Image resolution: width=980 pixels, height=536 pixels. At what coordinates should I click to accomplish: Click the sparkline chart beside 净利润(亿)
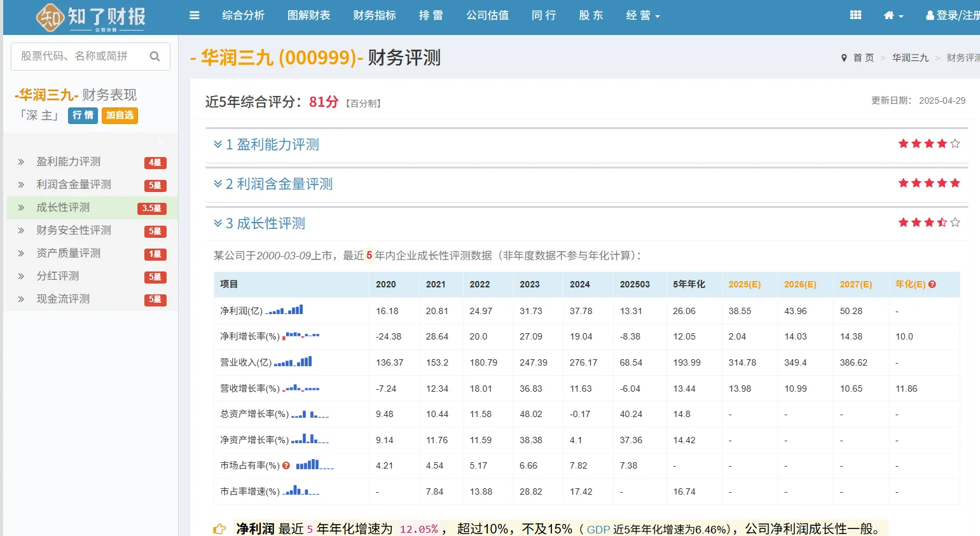(286, 310)
